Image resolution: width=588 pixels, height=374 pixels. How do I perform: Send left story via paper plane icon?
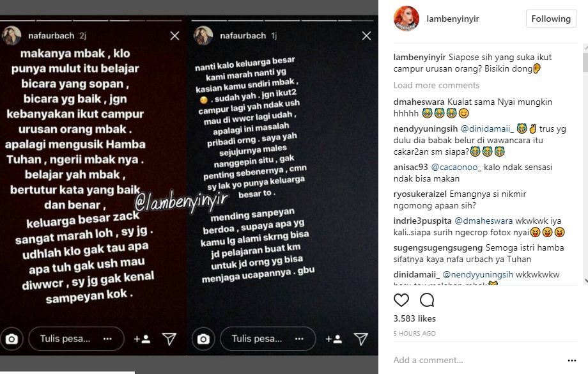(169, 339)
